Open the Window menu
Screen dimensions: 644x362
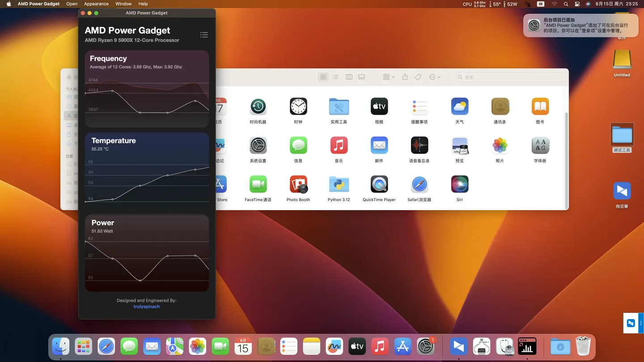[x=123, y=4]
